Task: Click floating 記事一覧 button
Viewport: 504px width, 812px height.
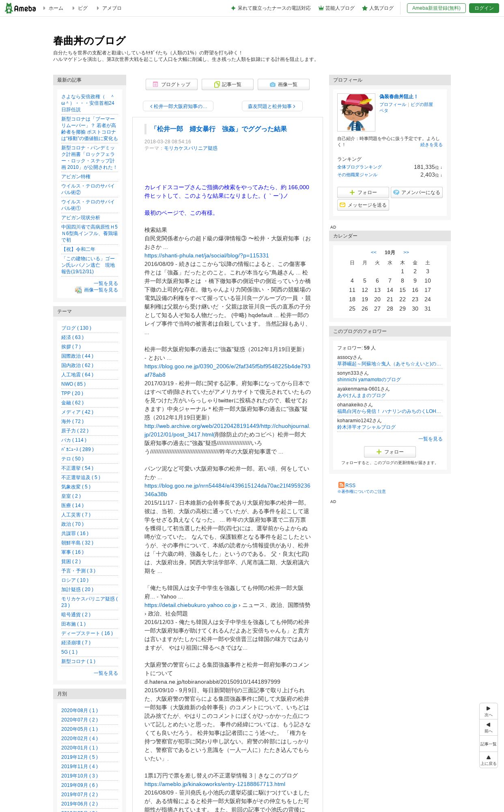Action: [x=489, y=744]
